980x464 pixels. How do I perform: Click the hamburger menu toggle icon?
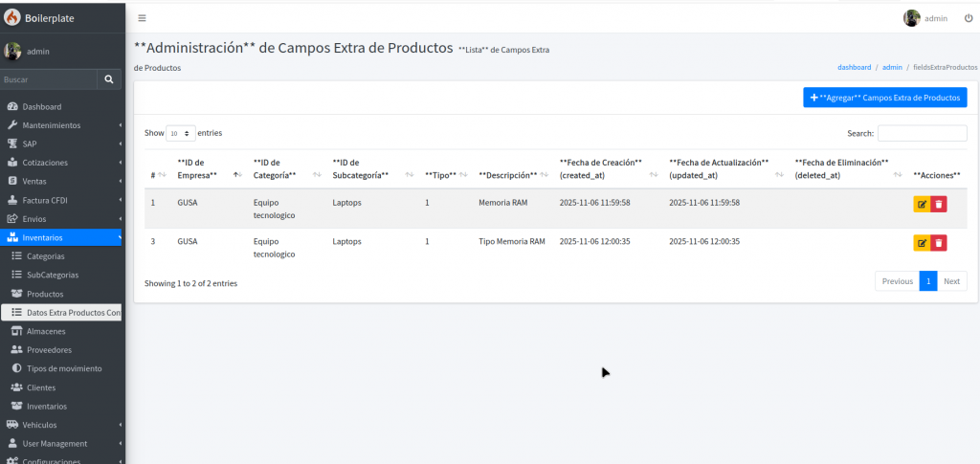point(142,18)
